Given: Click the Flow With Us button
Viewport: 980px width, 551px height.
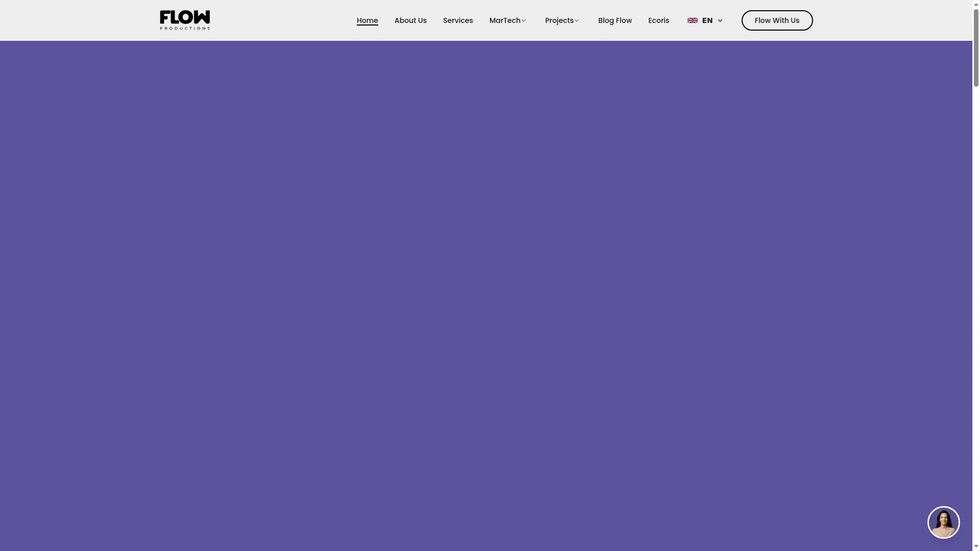Looking at the screenshot, I should (x=777, y=20).
